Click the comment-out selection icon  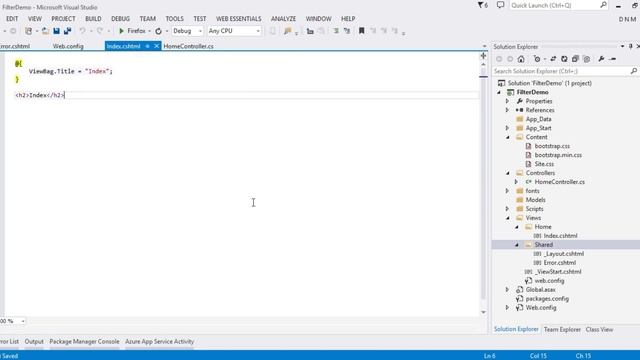tap(336, 31)
